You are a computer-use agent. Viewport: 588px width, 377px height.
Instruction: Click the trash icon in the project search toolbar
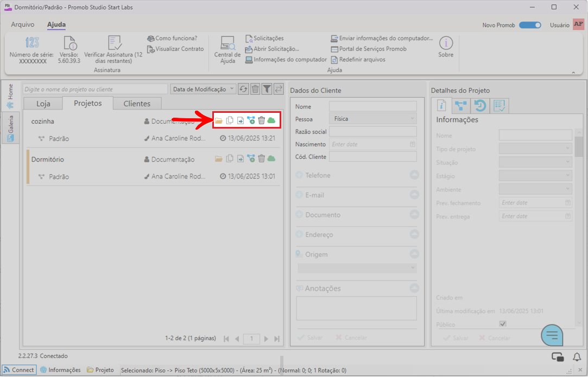click(x=255, y=89)
